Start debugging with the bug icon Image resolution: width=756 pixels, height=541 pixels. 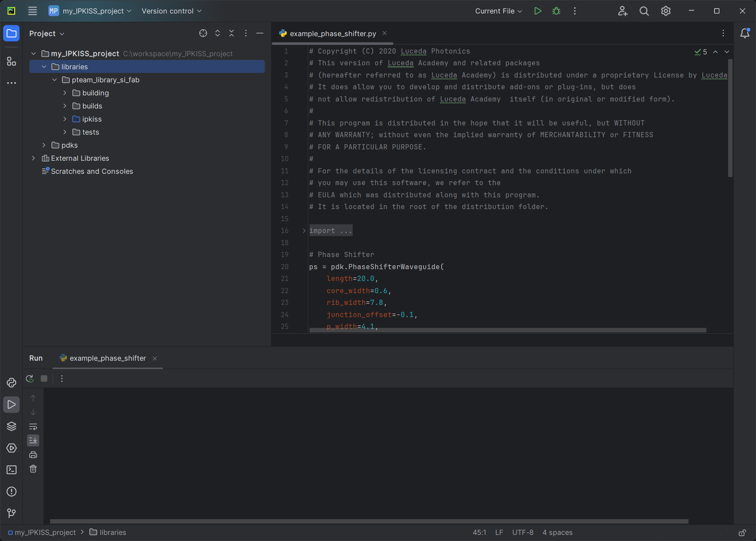[x=556, y=11]
